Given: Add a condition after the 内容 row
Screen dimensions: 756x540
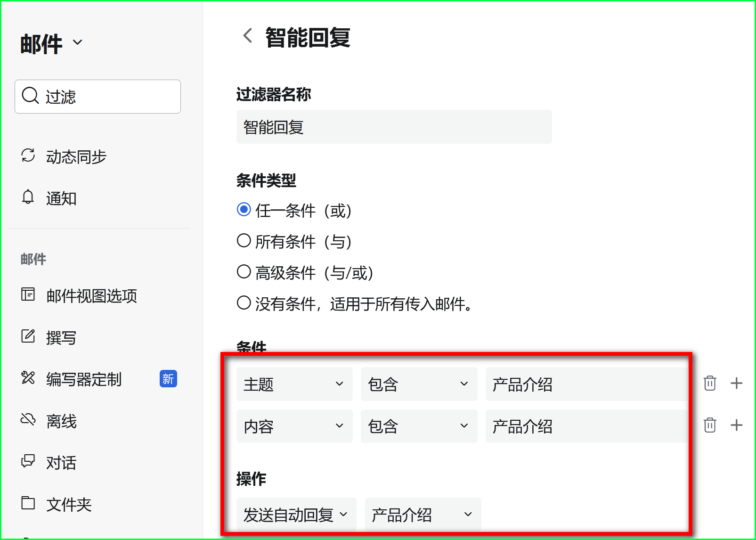Looking at the screenshot, I should point(736,425).
